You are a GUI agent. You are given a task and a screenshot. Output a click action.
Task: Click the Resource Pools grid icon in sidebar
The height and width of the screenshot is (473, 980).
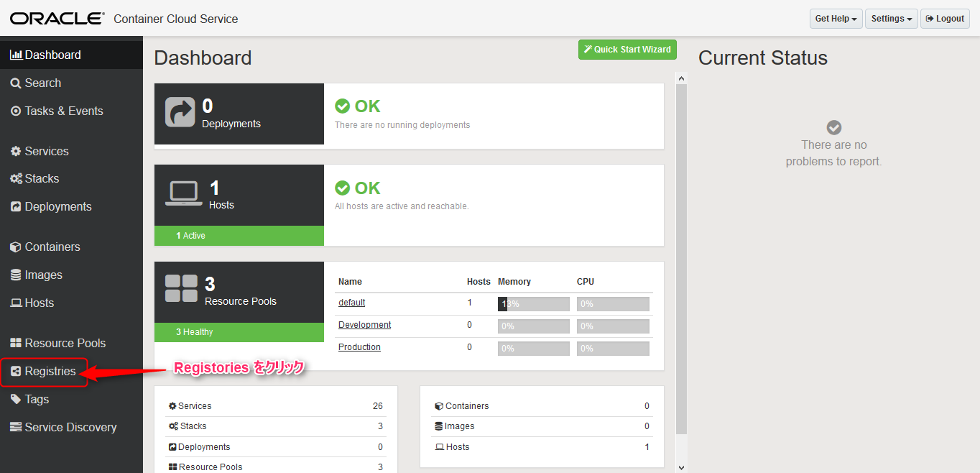pyautogui.click(x=16, y=344)
